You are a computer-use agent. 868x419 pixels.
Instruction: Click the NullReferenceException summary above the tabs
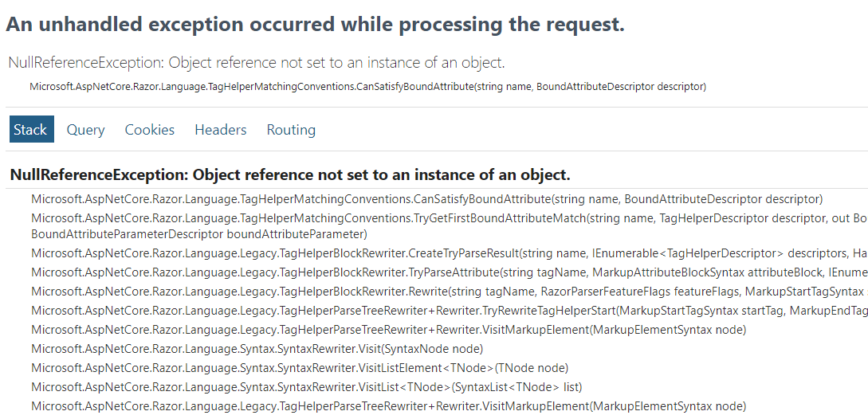point(256,63)
